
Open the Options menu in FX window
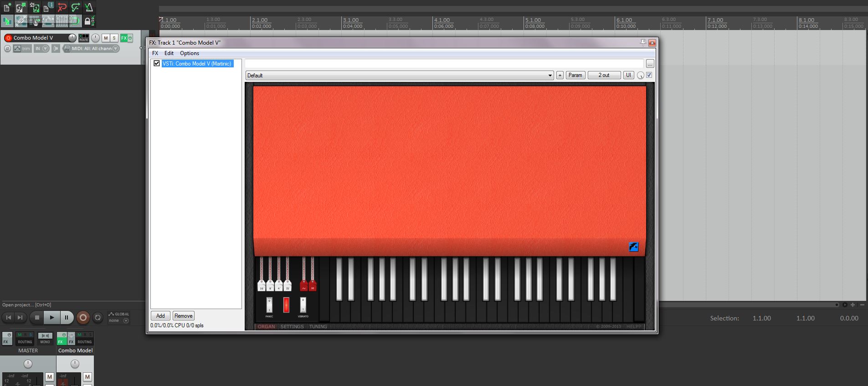(189, 53)
